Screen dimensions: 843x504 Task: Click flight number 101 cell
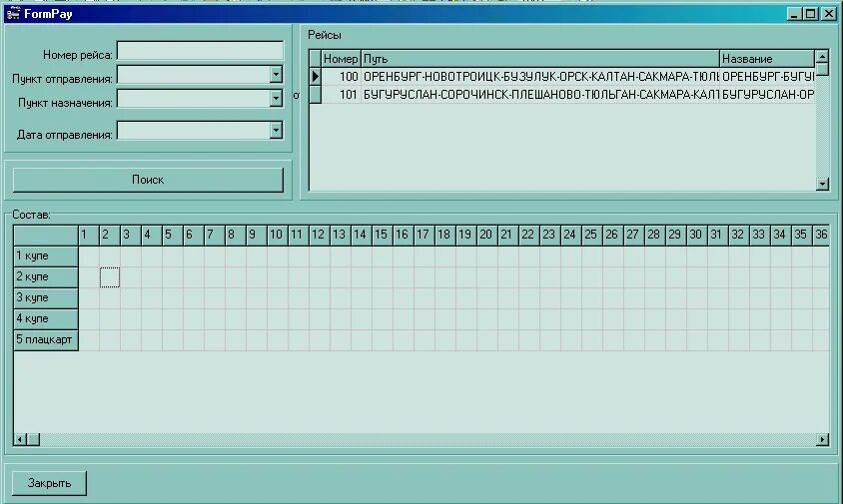click(x=342, y=95)
